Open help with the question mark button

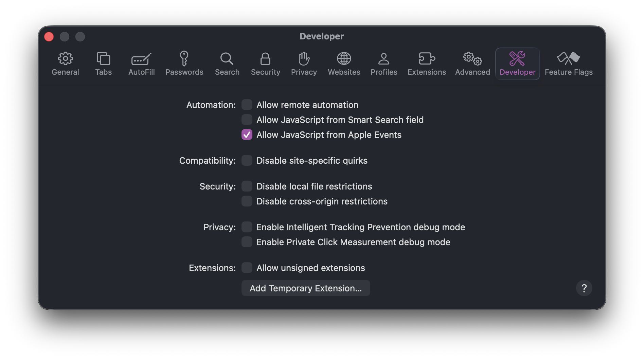tap(584, 288)
